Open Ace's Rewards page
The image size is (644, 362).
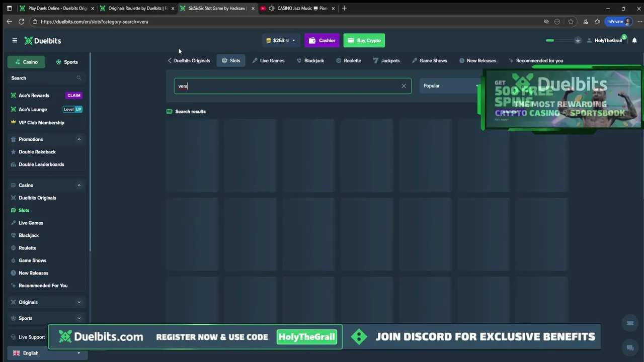[x=34, y=96]
